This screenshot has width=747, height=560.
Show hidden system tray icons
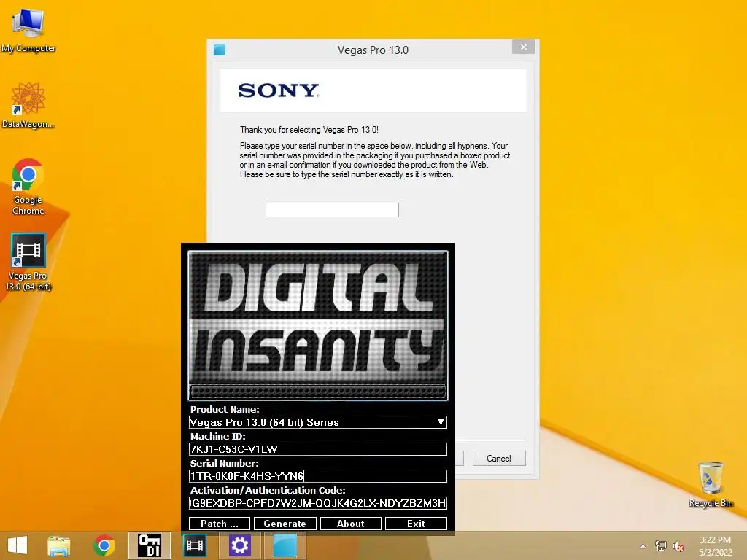643,546
